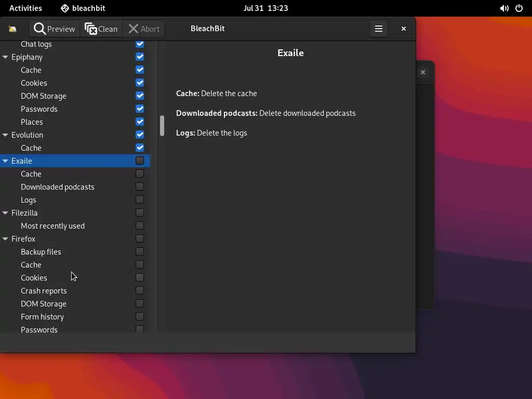The width and height of the screenshot is (532, 399).
Task: Check the Exaile Logs checkbox
Action: (x=140, y=199)
